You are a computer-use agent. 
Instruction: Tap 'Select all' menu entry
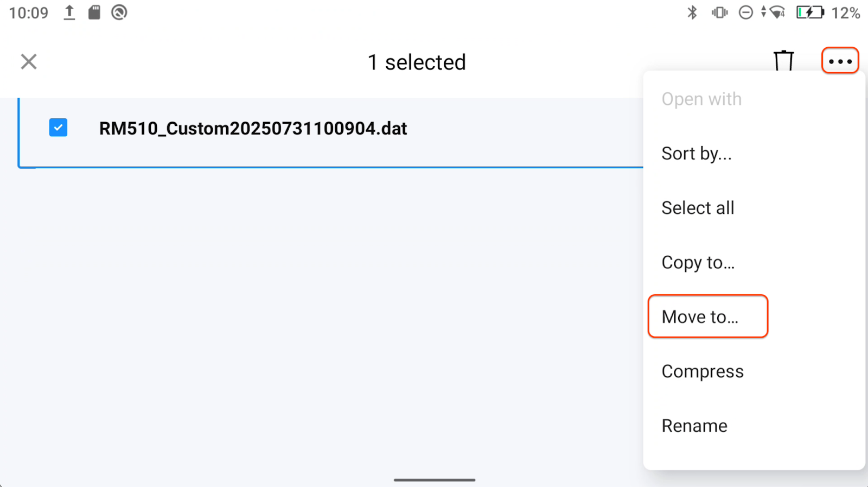(x=698, y=208)
